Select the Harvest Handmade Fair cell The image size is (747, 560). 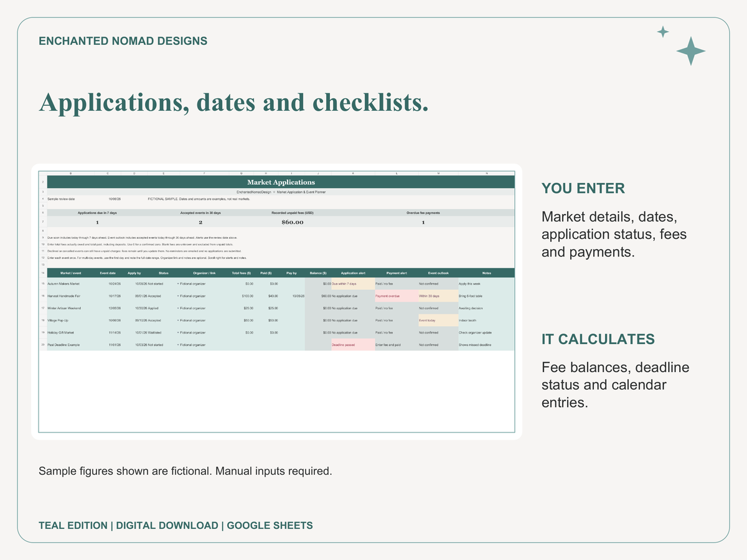tap(70, 296)
